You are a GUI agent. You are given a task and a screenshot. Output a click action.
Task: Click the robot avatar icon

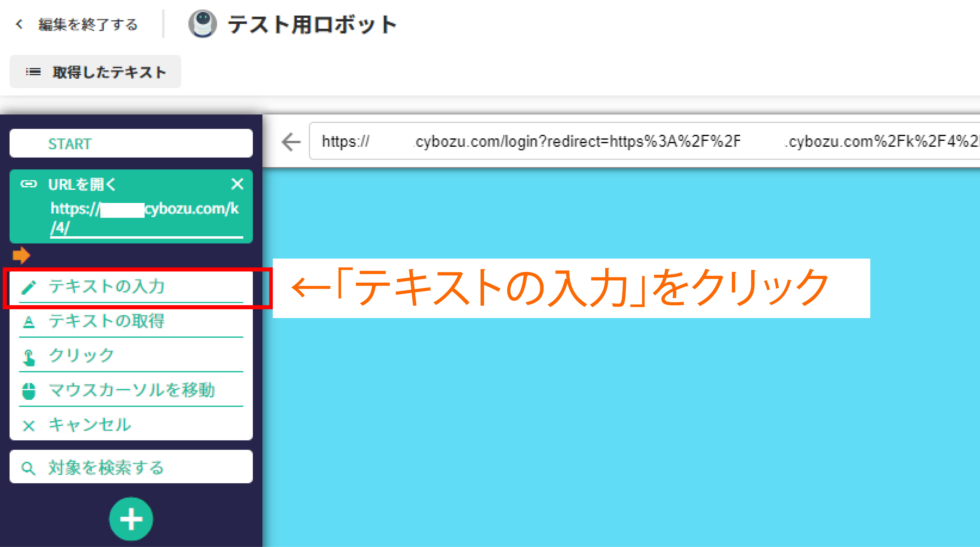pos(203,24)
